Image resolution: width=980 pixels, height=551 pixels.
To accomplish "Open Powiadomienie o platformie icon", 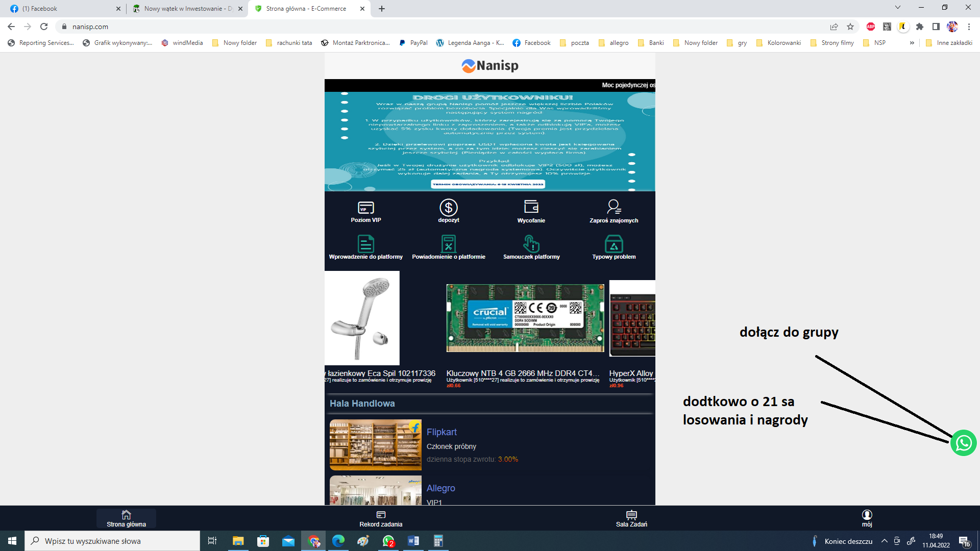I will (449, 244).
